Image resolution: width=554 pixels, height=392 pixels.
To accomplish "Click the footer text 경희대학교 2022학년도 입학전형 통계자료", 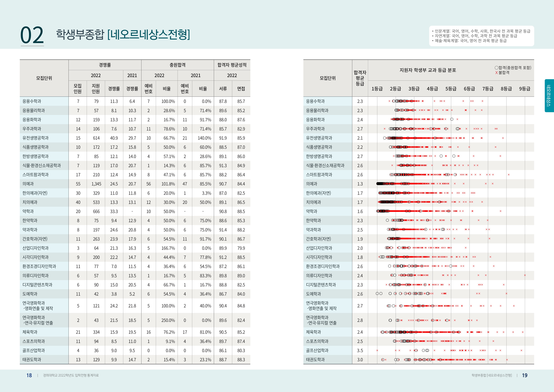I will tap(71, 375).
